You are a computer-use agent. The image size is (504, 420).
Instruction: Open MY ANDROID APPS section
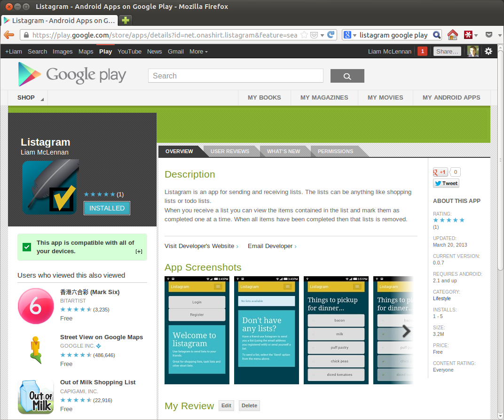(451, 98)
